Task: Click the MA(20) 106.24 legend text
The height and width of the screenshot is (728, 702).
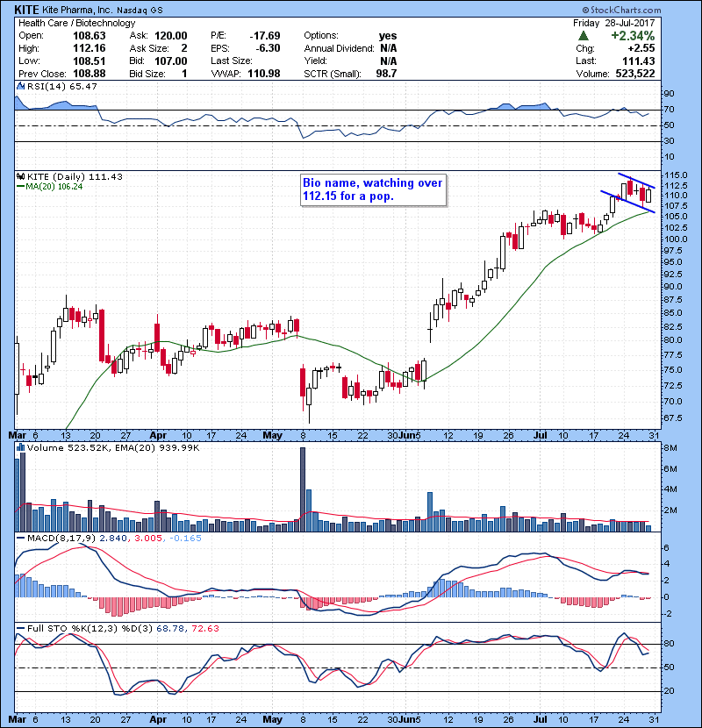Action: (x=54, y=187)
